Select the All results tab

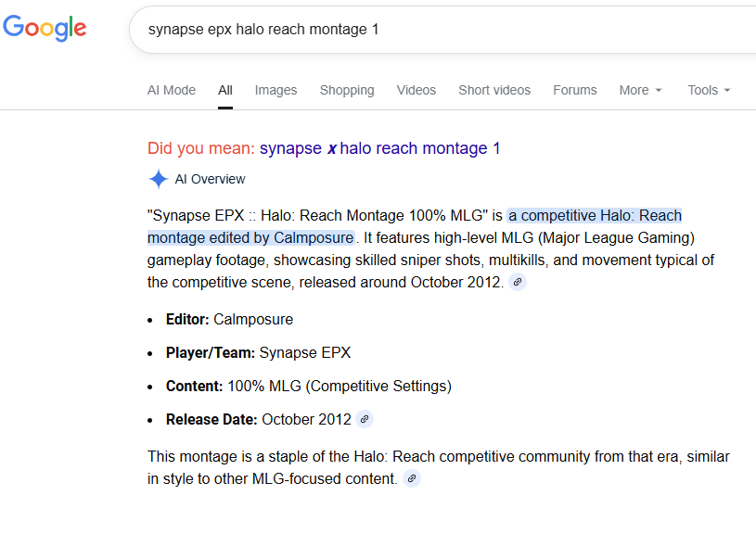click(x=225, y=90)
